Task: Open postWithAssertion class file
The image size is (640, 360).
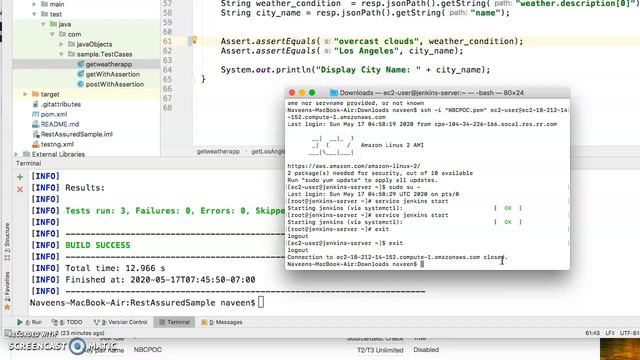Action: pyautogui.click(x=115, y=84)
